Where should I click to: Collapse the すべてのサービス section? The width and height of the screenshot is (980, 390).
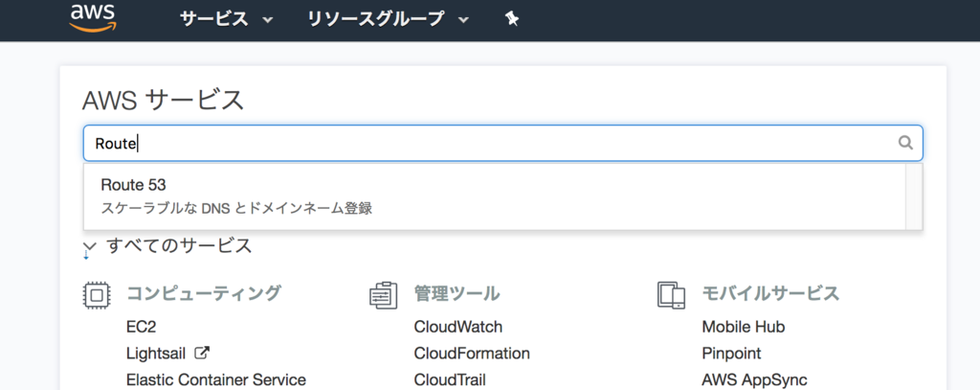point(167,246)
